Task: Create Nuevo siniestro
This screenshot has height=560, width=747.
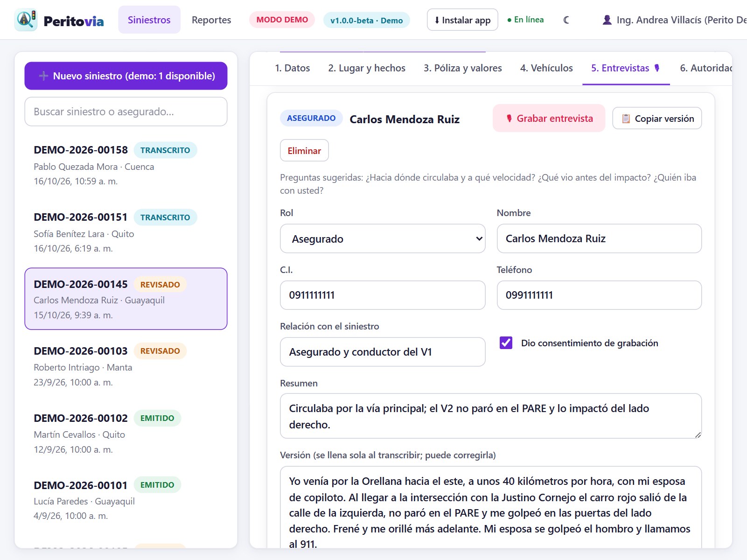Action: (x=126, y=76)
